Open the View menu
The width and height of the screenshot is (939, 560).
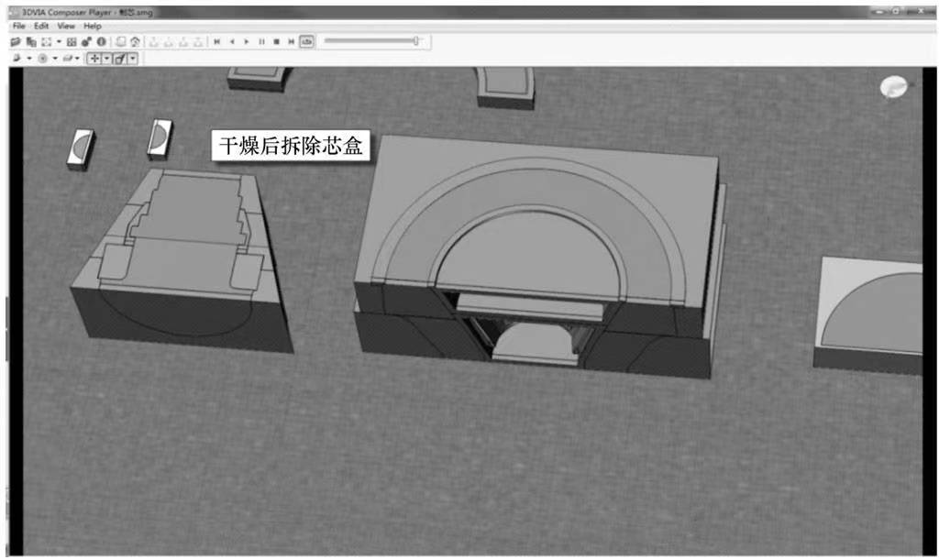66,27
